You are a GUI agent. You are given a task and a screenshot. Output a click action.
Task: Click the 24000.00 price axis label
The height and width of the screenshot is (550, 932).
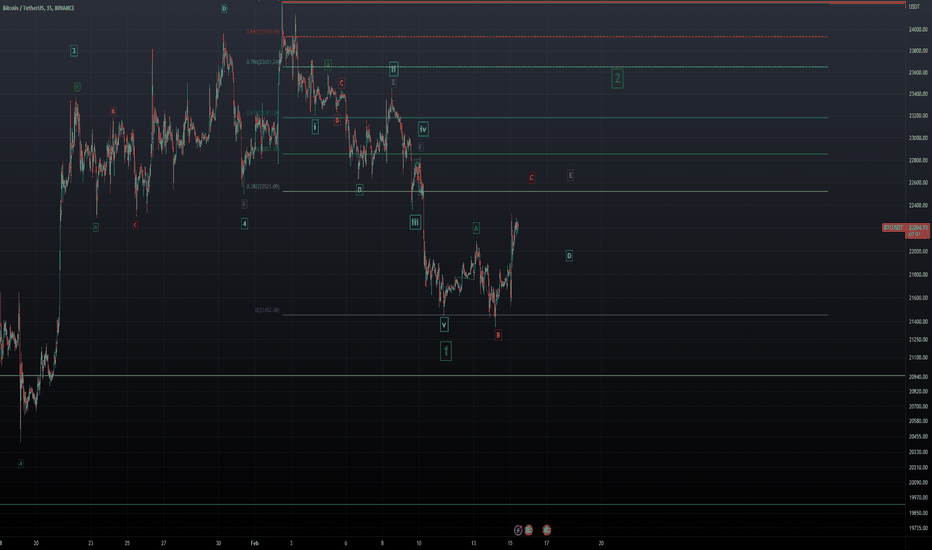tap(918, 30)
